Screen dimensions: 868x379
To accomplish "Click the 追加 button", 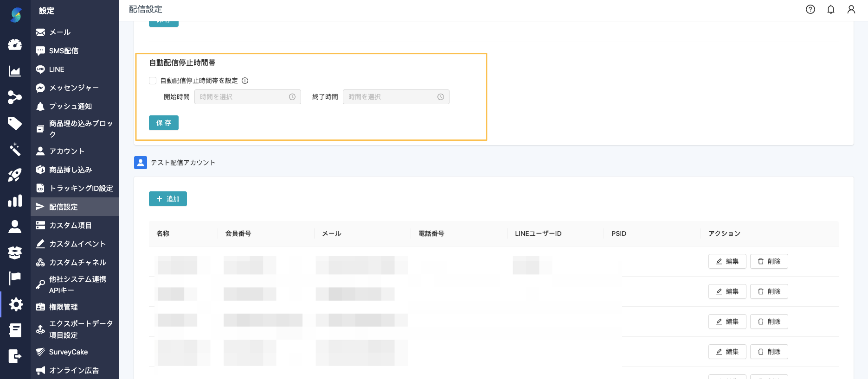I will point(168,199).
